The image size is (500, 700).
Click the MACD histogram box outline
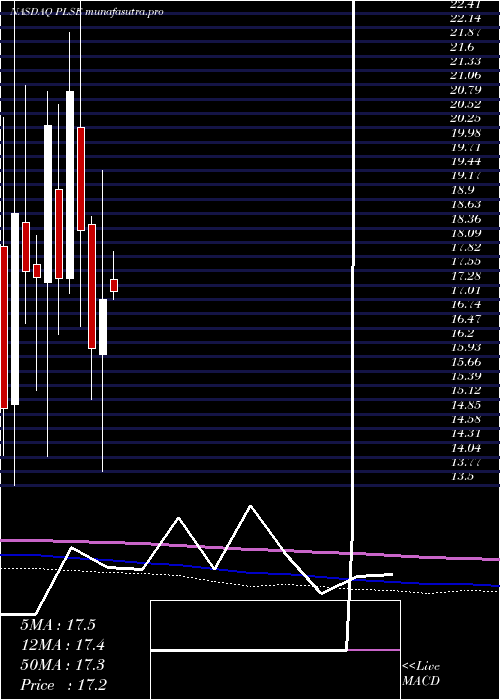(275, 650)
